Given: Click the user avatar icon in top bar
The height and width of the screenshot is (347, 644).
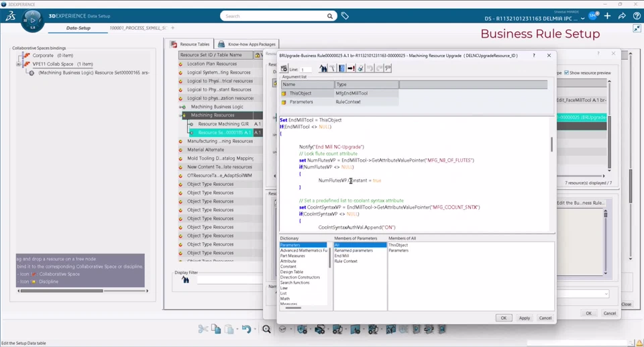Looking at the screenshot, I should pos(592,16).
